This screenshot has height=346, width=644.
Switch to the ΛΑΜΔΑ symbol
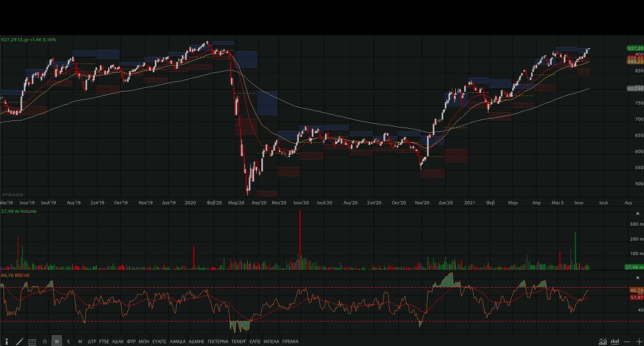coord(177,342)
